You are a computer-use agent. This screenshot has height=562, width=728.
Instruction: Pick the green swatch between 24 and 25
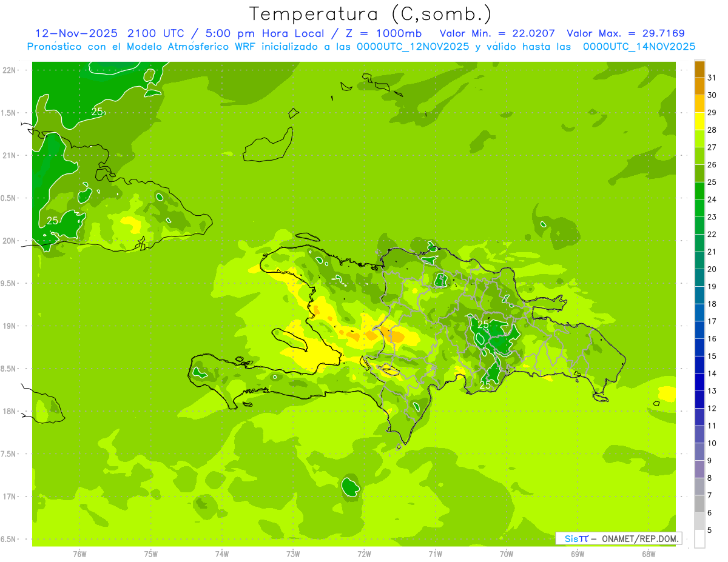pos(699,191)
